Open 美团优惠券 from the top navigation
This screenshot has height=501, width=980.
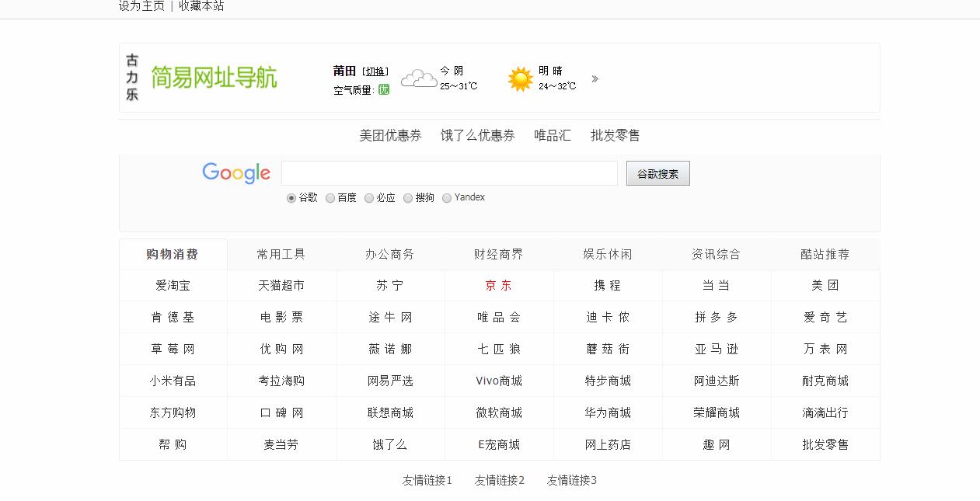(389, 134)
